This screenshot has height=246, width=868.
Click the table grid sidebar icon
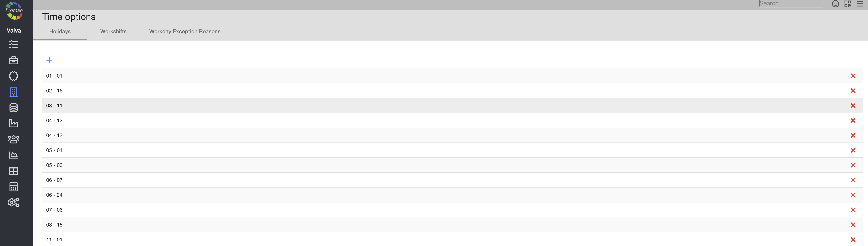coord(14,171)
